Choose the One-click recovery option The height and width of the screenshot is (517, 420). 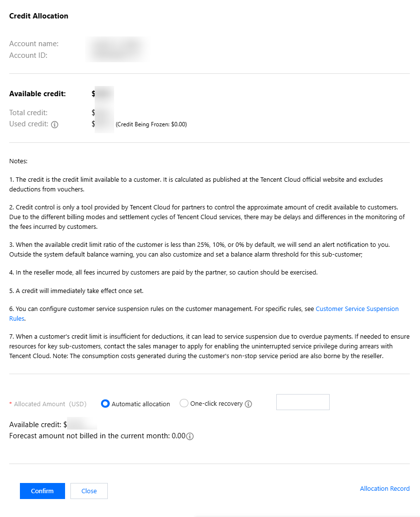coord(184,403)
